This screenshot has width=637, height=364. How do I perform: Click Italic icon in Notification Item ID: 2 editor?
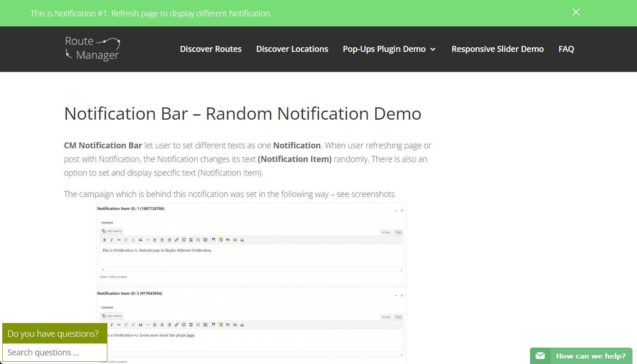111,324
